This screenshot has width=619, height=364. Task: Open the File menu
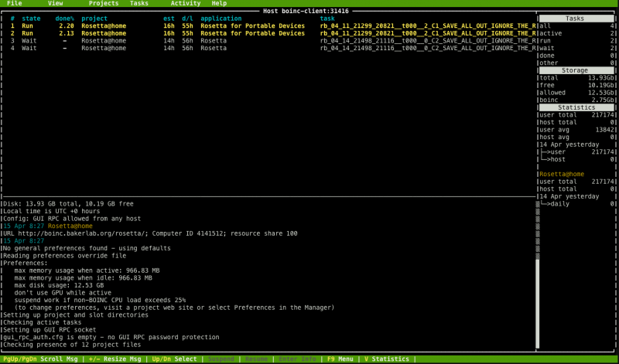pos(14,4)
